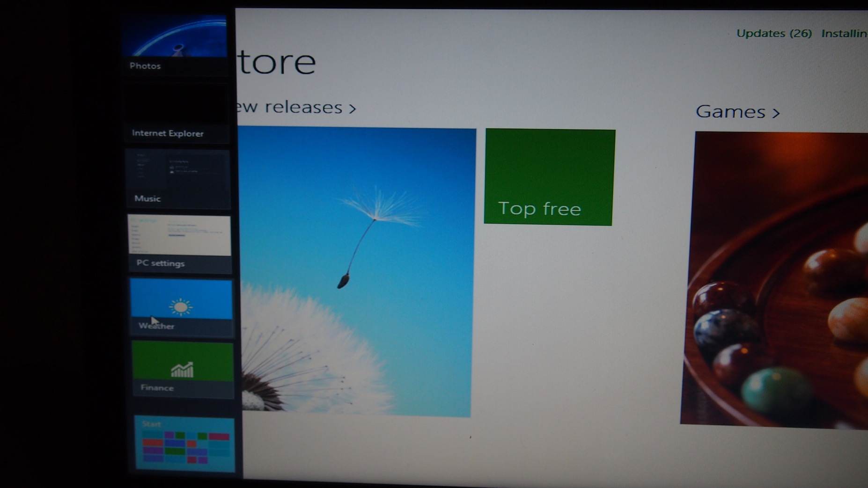Open the marbles game featured tile
This screenshot has height=488, width=868.
click(775, 280)
